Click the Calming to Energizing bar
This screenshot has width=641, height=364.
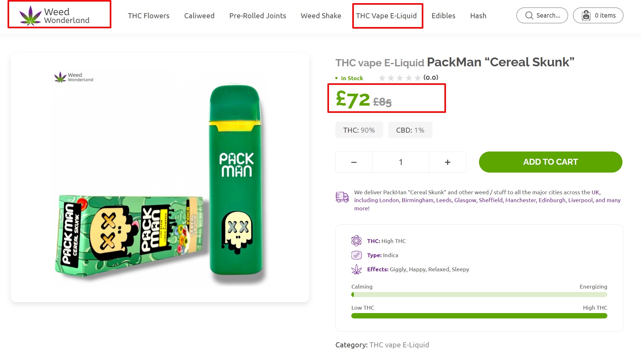pos(479,295)
